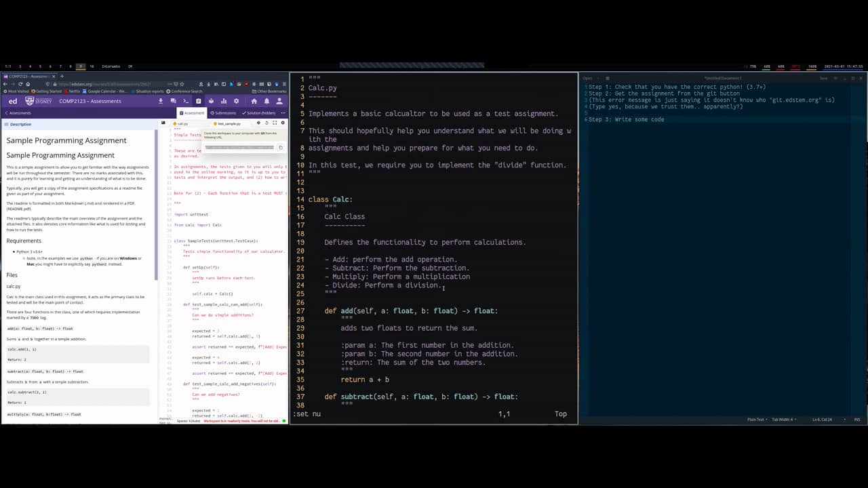Click the Ed download icon in header
The image size is (868, 488).
point(161,101)
